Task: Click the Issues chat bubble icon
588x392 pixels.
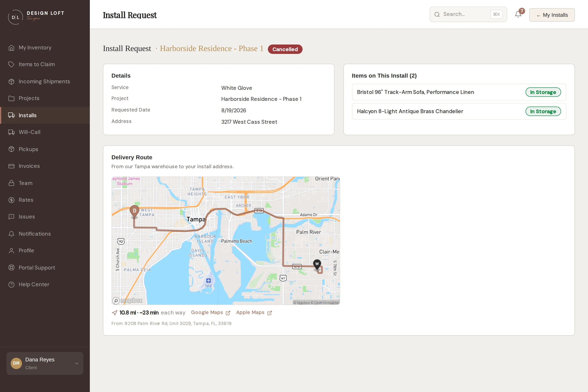Action: pyautogui.click(x=11, y=217)
